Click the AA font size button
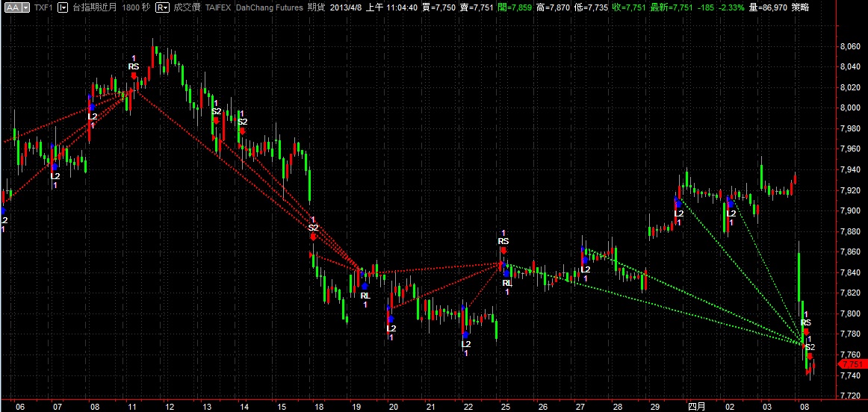Viewport: 868px width, 412px height. click(12, 7)
